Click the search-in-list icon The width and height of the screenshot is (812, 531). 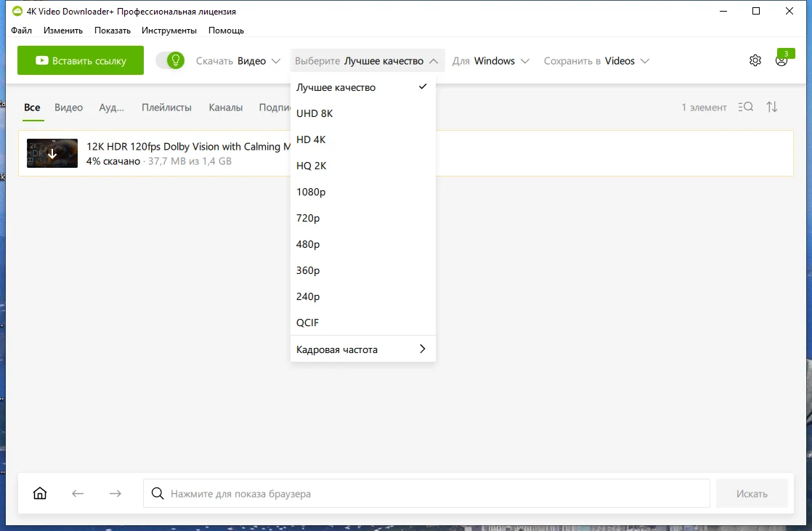click(x=746, y=107)
